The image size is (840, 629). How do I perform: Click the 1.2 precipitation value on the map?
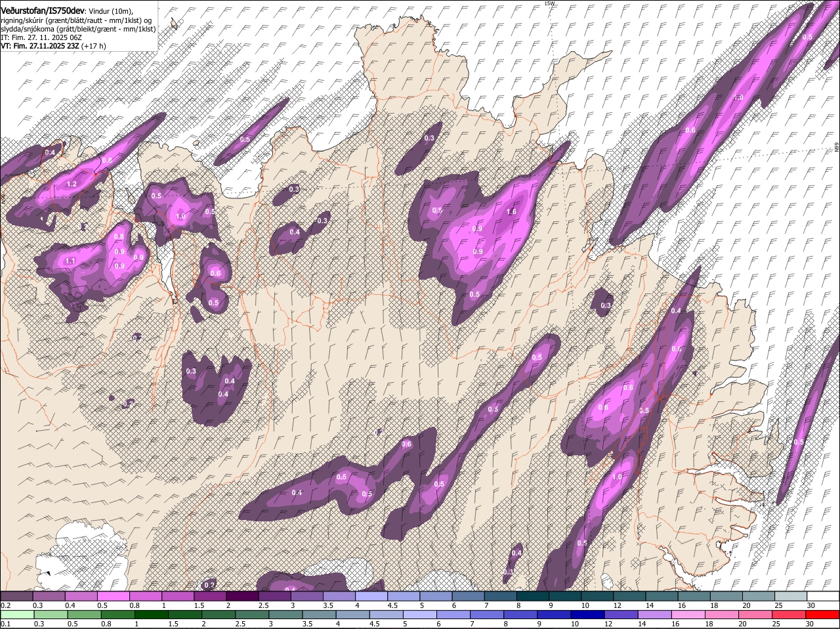point(72,184)
